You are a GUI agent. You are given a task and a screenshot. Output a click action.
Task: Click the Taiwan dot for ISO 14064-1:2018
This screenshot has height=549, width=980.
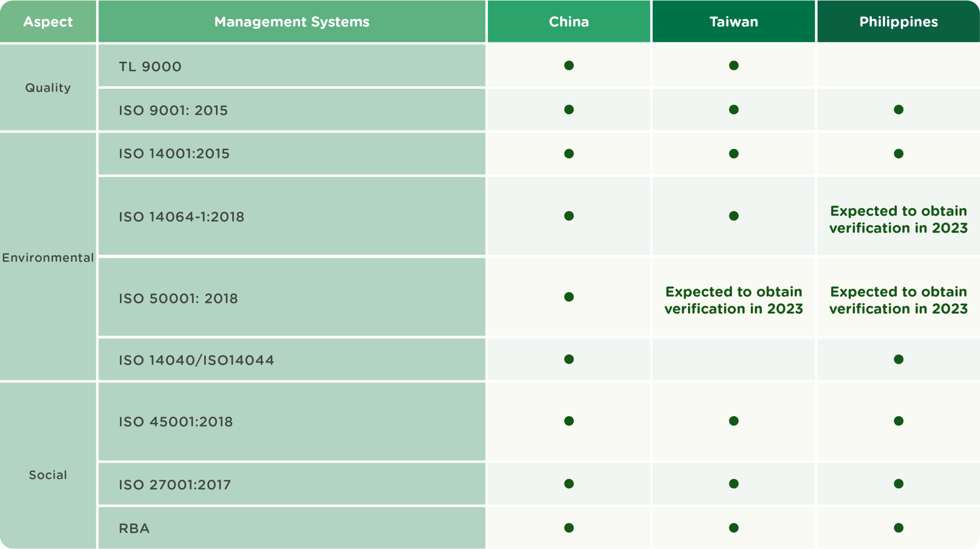(733, 216)
